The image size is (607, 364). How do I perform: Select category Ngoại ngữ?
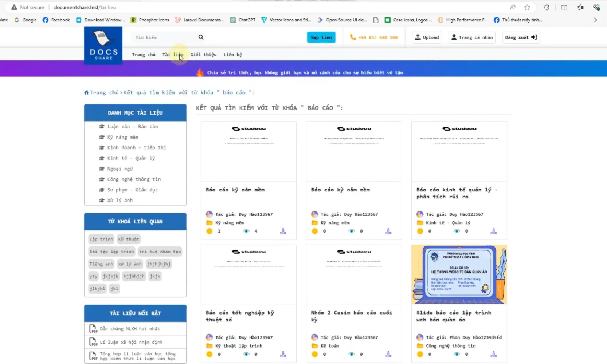tap(120, 169)
